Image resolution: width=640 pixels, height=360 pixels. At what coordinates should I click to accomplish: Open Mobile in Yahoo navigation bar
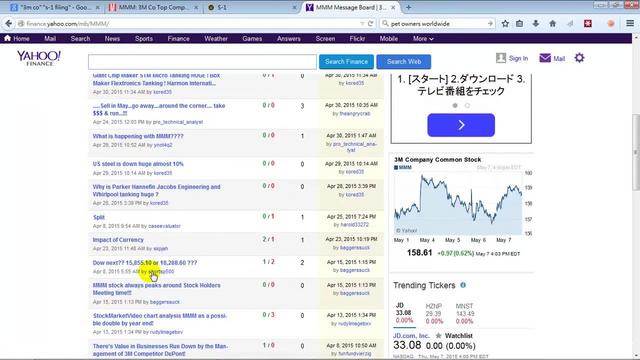tap(389, 38)
